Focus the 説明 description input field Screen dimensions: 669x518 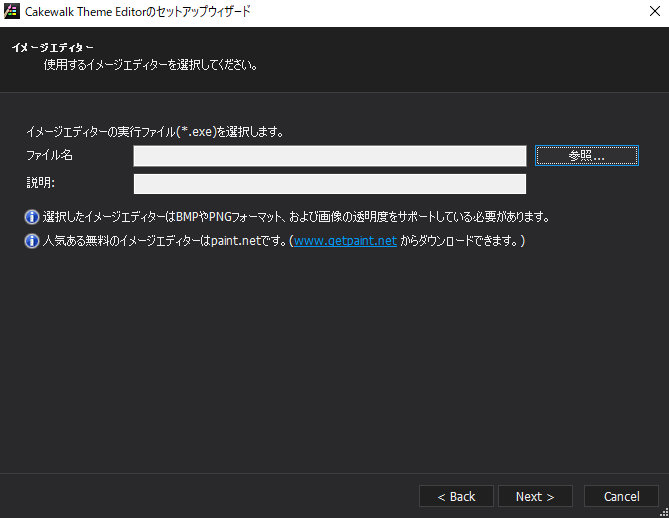click(330, 184)
